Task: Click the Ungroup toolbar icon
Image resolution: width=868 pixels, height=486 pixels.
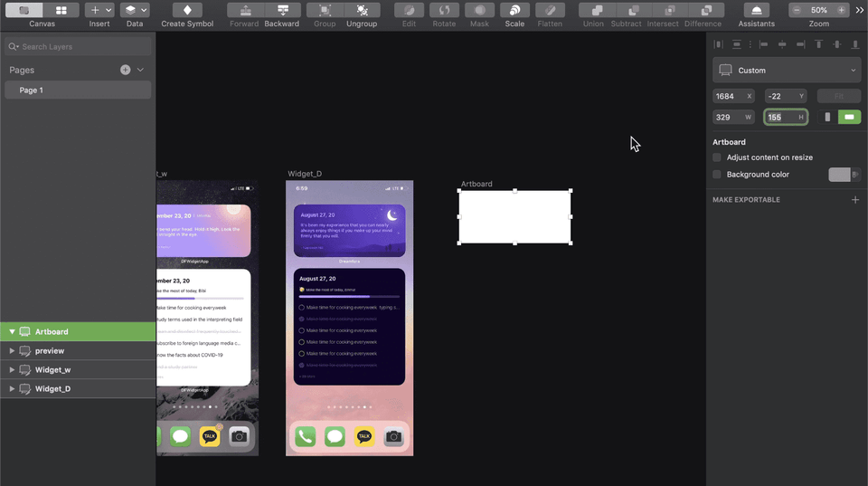Action: [362, 10]
